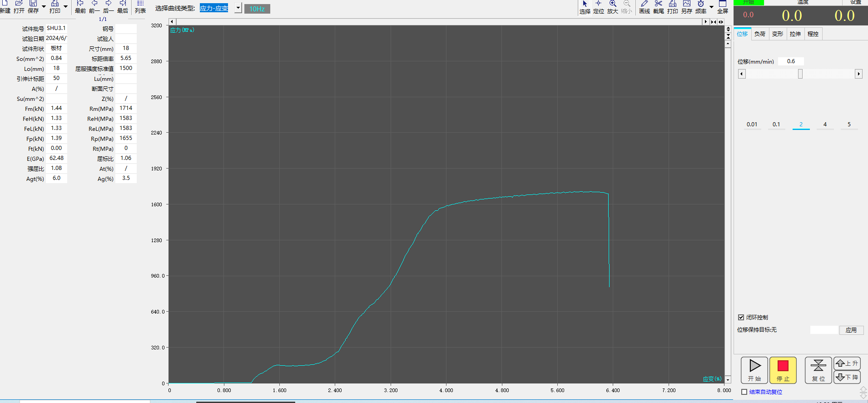Go to 最前 (first) record
Image resolution: width=868 pixels, height=403 pixels.
[x=80, y=6]
